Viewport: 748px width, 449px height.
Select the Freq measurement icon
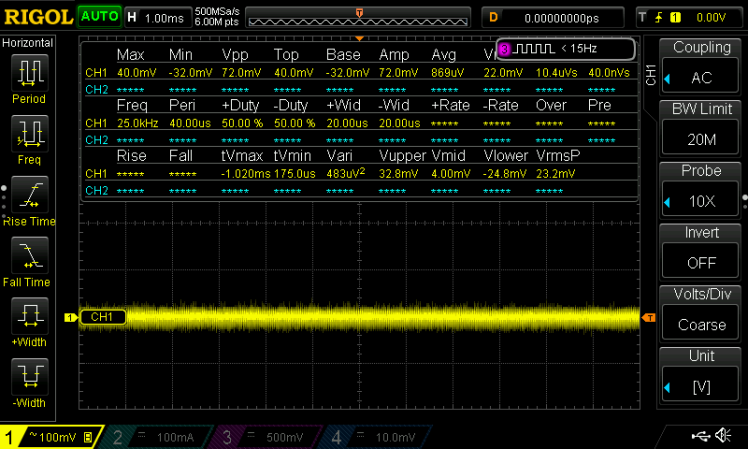coord(29,133)
